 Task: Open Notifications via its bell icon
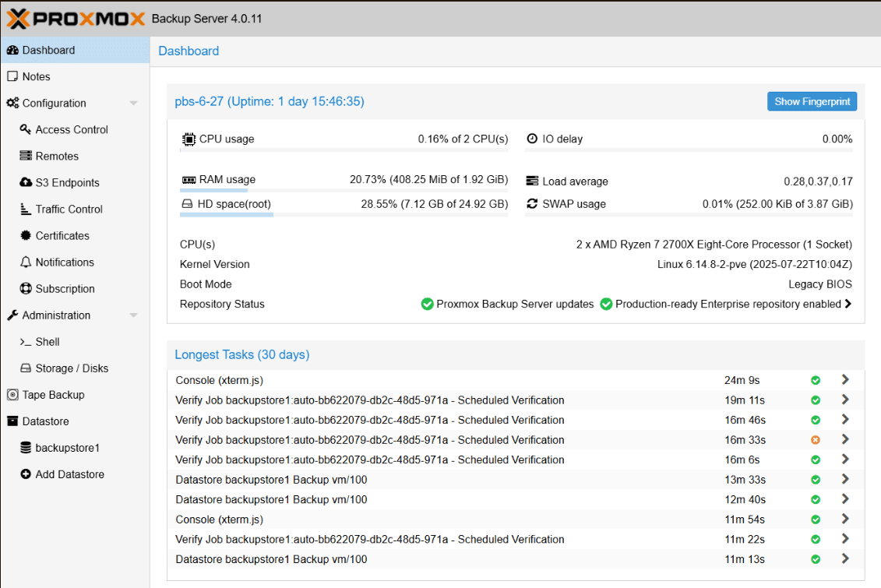[x=25, y=262]
